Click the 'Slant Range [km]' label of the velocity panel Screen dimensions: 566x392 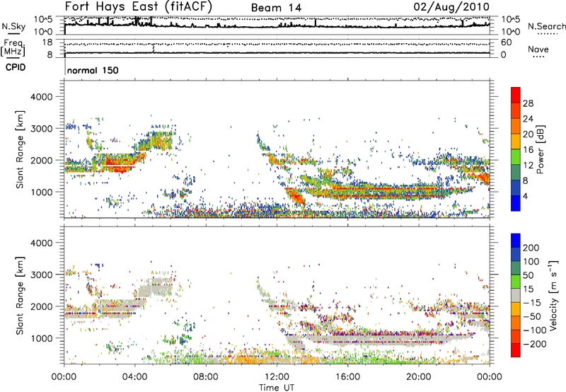[21, 296]
